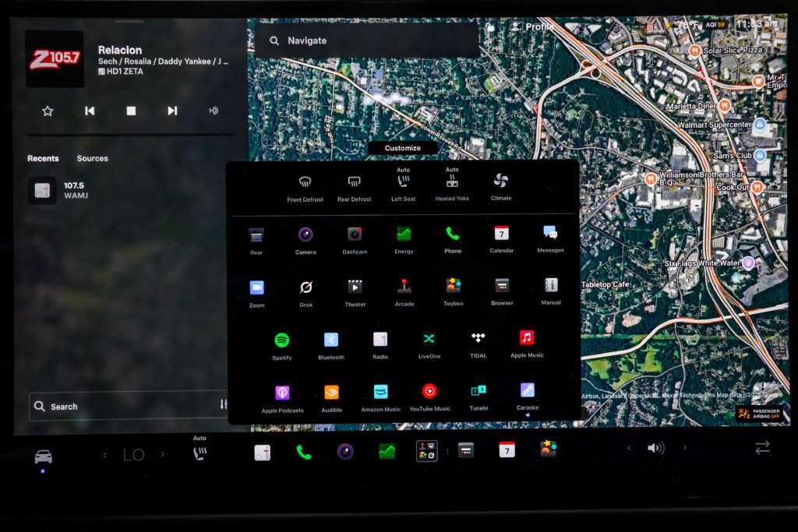Open the Calendar app in launcher

[501, 238]
